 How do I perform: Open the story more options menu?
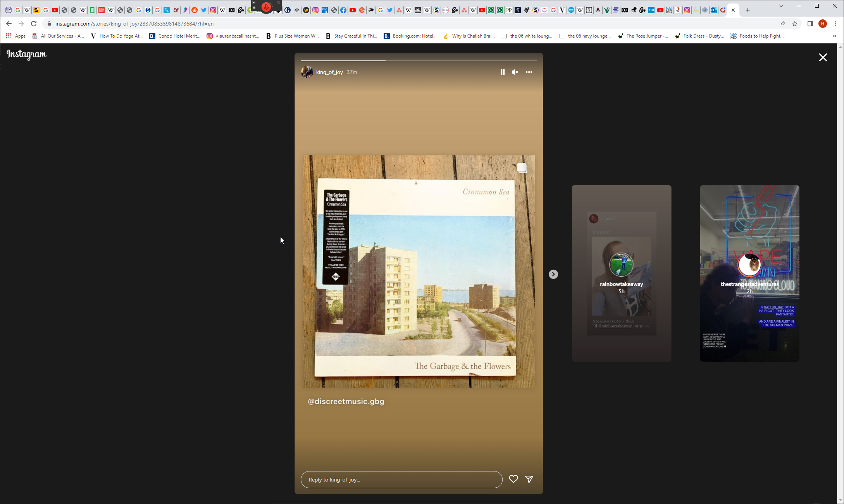point(529,72)
